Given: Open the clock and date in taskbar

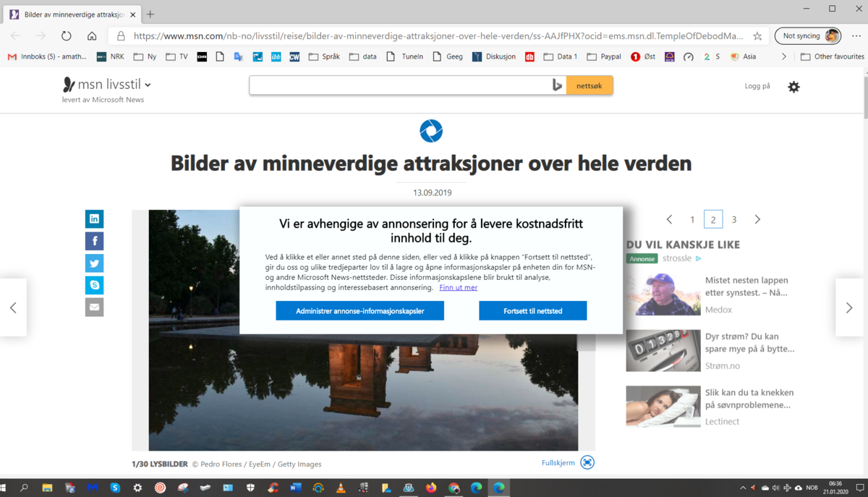Looking at the screenshot, I should point(835,488).
